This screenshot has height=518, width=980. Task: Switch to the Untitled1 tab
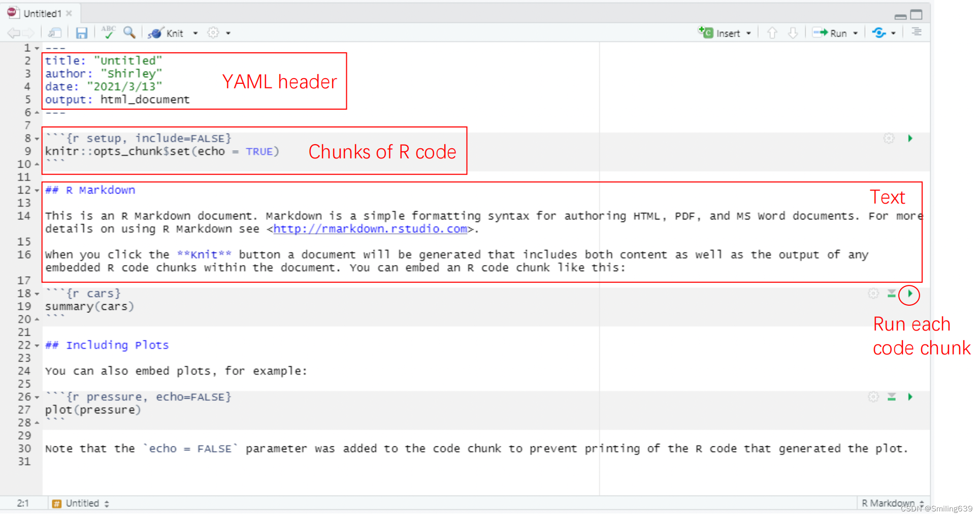[x=42, y=14]
